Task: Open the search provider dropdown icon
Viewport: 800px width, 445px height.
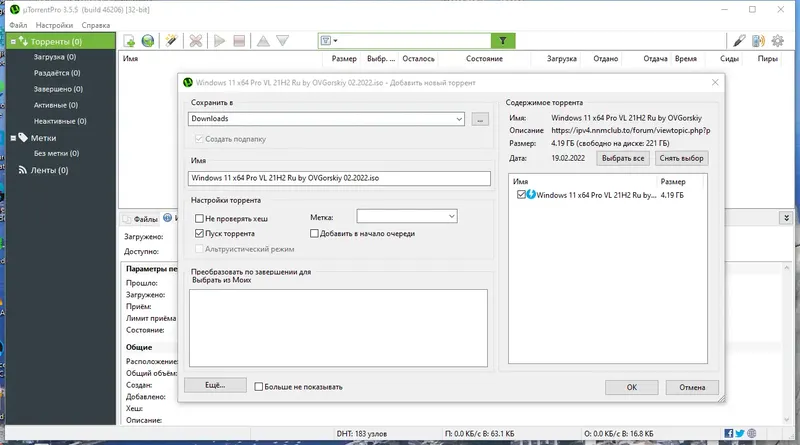Action: [x=329, y=41]
